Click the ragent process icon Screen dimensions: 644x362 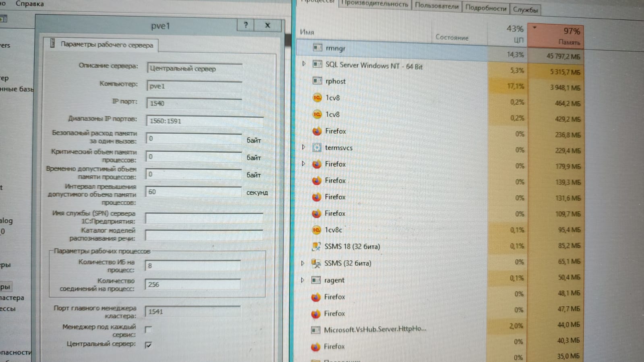[x=316, y=280]
